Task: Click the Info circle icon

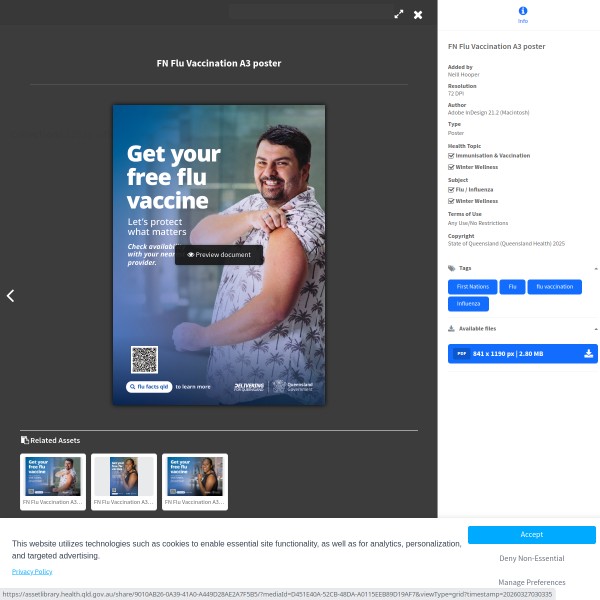Action: click(x=523, y=11)
